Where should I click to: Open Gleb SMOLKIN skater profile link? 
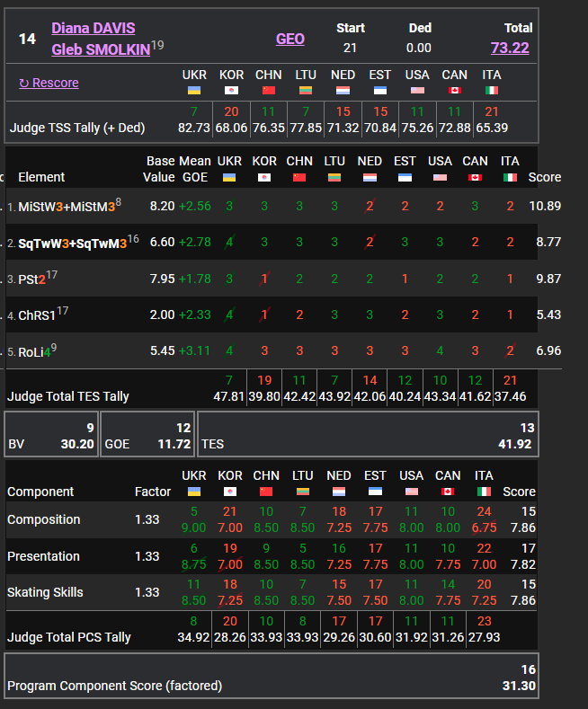click(x=101, y=50)
